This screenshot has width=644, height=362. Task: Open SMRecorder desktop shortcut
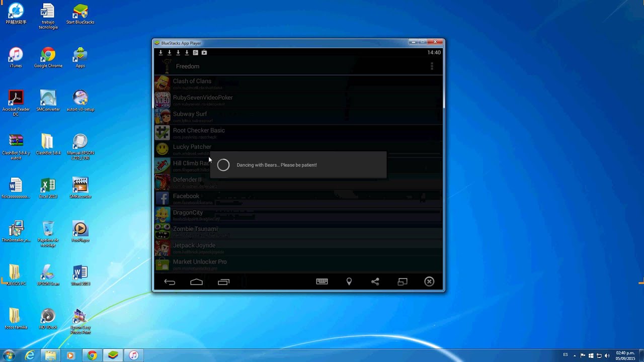click(80, 189)
